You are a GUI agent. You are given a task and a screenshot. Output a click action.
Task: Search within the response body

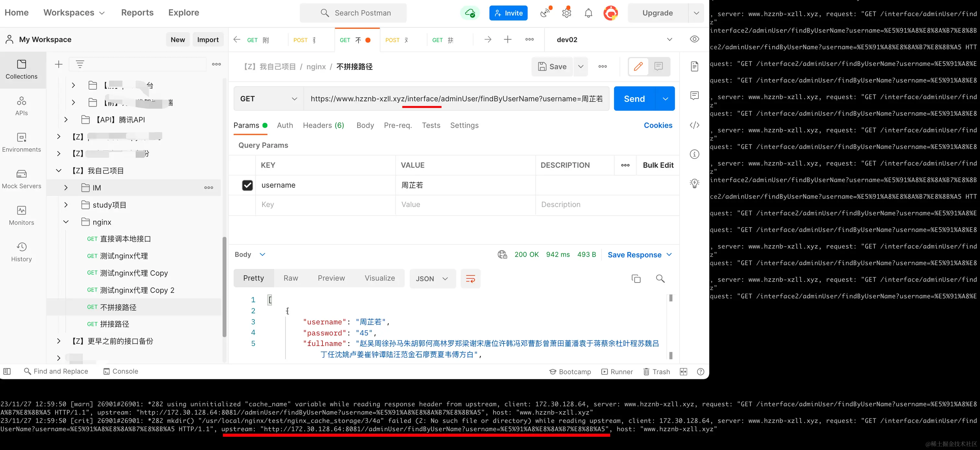tap(660, 278)
